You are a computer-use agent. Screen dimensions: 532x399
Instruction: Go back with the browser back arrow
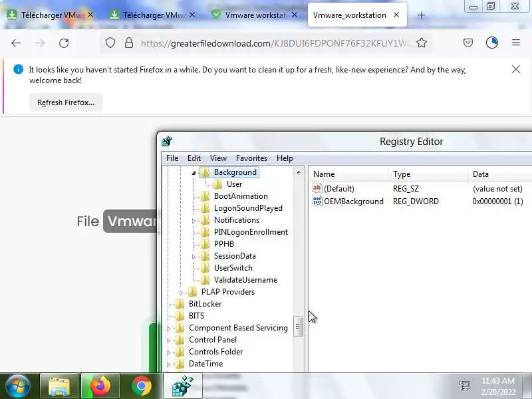tap(16, 43)
